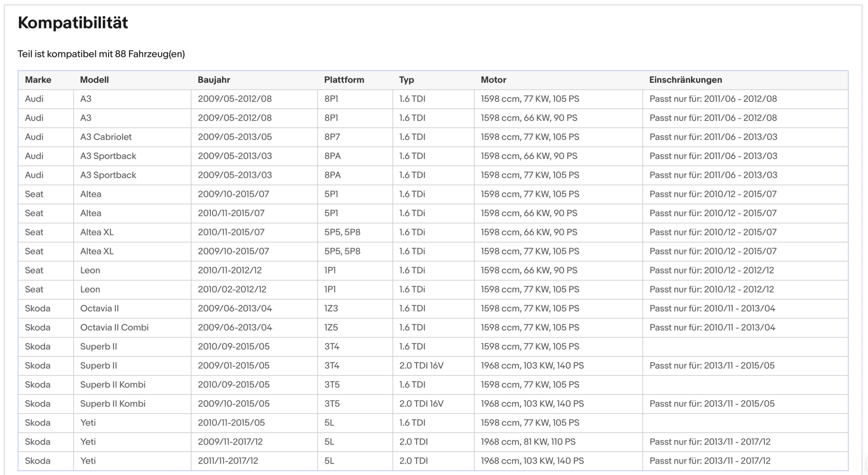Click the Octavia II restriction 2010/11 - 2013/04 cell

coord(745,308)
